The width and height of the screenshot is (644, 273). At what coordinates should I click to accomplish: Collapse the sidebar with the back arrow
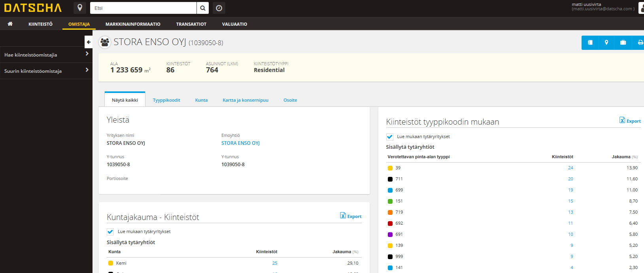(x=89, y=42)
